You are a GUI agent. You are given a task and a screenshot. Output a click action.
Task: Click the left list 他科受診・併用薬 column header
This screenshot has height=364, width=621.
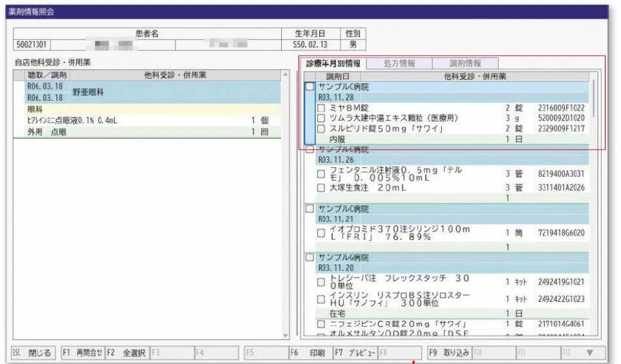pos(175,75)
